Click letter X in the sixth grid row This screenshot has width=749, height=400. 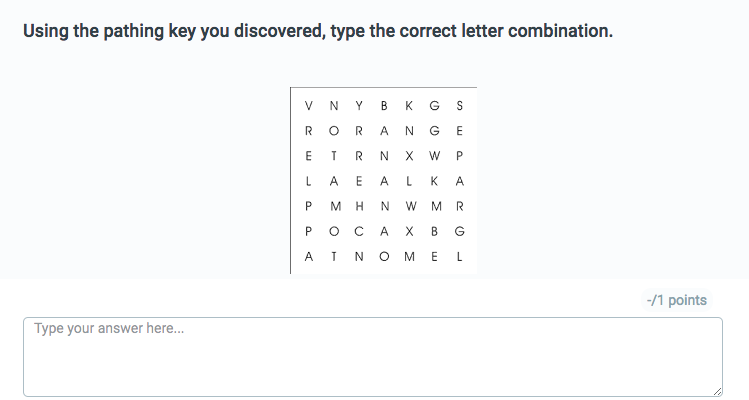[409, 231]
